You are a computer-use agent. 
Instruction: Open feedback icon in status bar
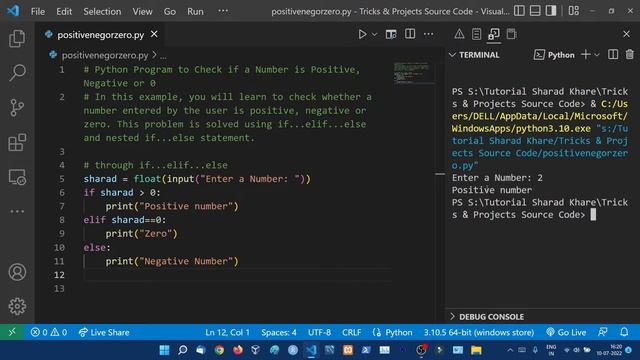coord(603,332)
